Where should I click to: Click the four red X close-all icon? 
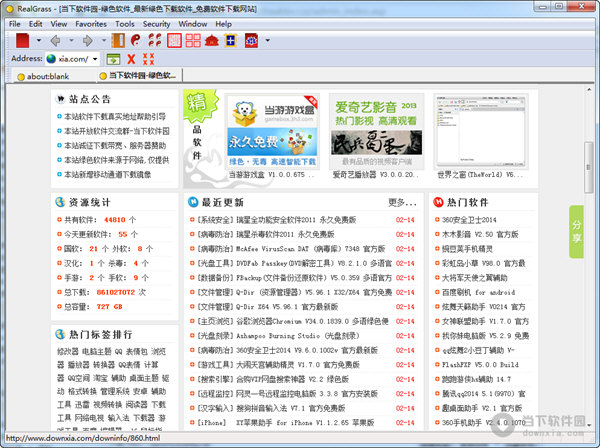click(148, 59)
